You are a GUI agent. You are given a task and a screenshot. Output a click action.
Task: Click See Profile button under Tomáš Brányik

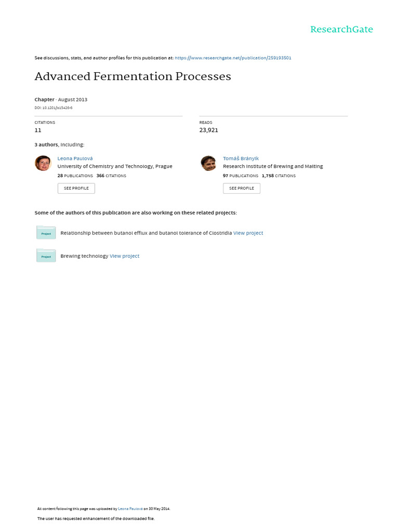242,188
